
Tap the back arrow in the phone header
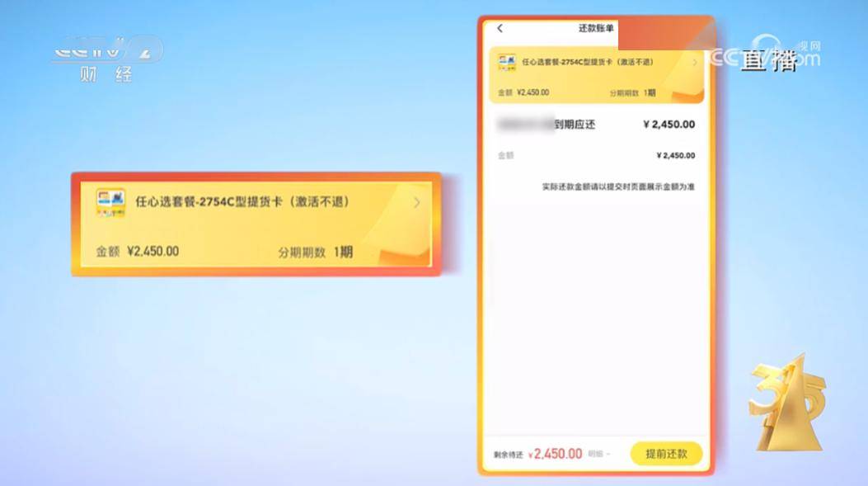click(500, 28)
